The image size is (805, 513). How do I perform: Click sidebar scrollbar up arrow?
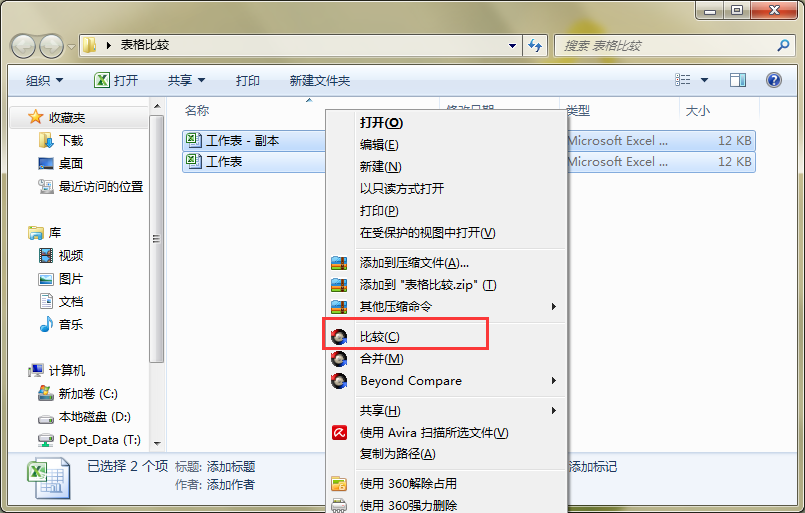pos(157,106)
